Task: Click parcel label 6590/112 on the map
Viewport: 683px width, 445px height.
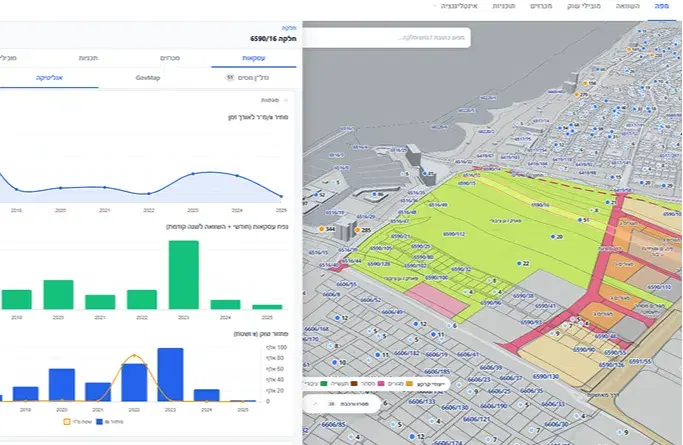Action: pyautogui.click(x=454, y=234)
